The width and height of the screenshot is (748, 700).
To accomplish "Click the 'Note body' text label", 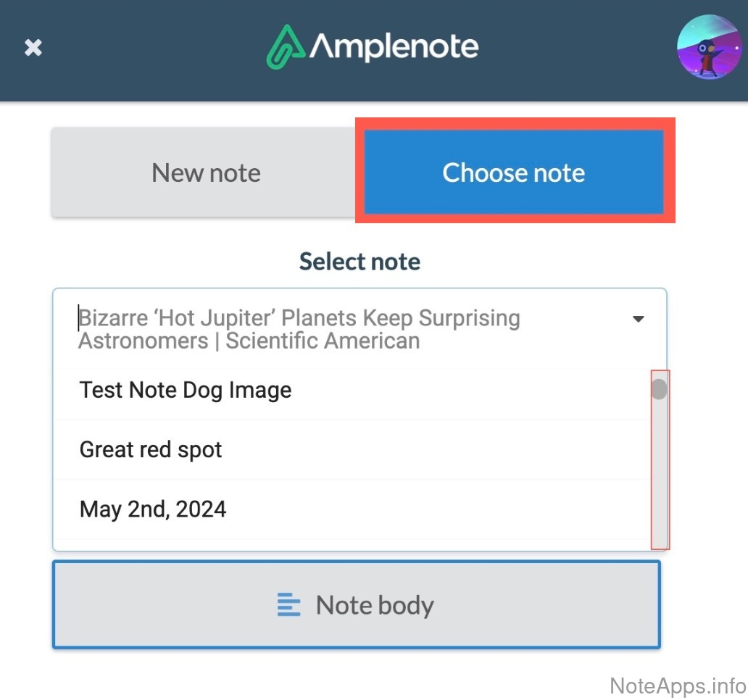I will 375,605.
